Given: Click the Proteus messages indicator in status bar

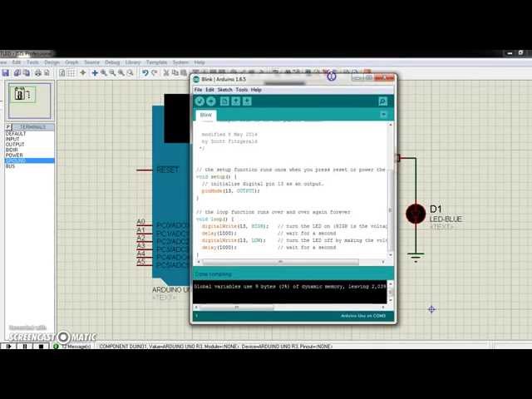Looking at the screenshot, I should point(72,347).
